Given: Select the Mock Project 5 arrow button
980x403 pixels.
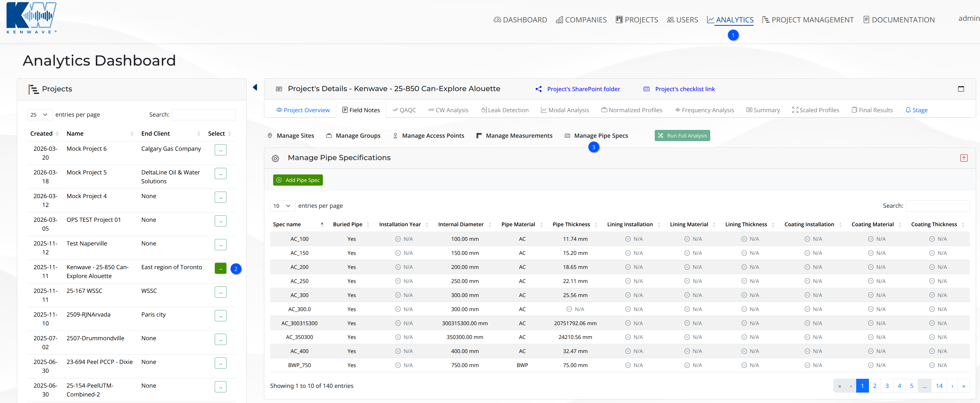Looking at the screenshot, I should pos(221,174).
